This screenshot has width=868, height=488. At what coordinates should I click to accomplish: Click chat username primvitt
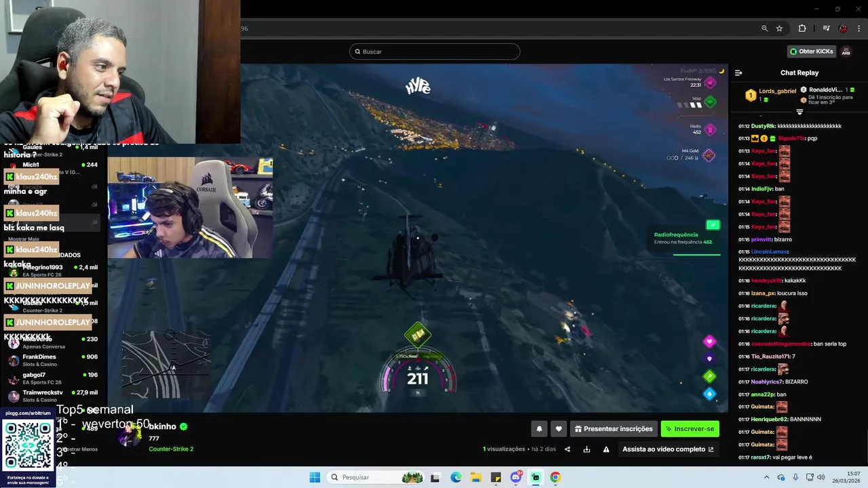(x=762, y=239)
